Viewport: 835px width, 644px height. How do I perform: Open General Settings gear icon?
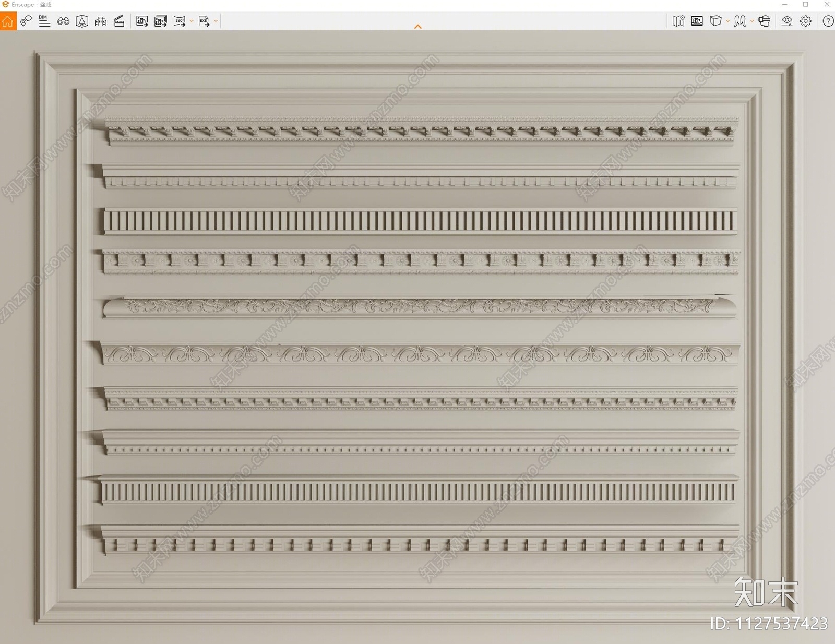click(x=806, y=21)
